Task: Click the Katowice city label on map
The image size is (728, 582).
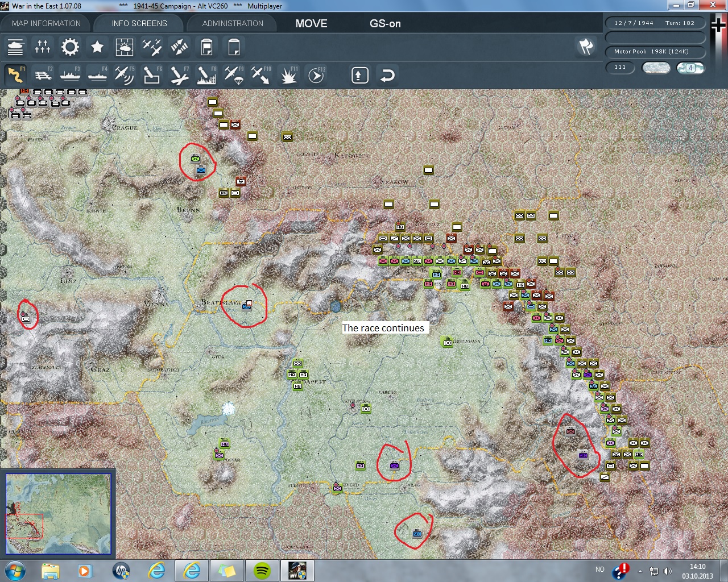Action: (352, 155)
